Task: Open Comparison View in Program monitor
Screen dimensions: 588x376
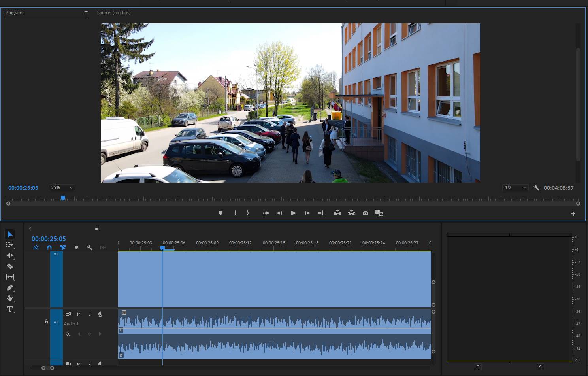Action: [x=379, y=213]
